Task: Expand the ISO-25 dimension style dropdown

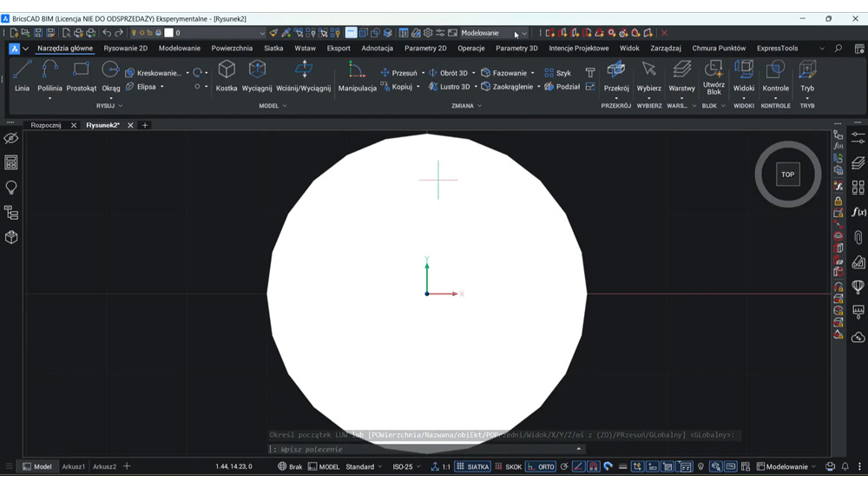Action: click(406, 466)
